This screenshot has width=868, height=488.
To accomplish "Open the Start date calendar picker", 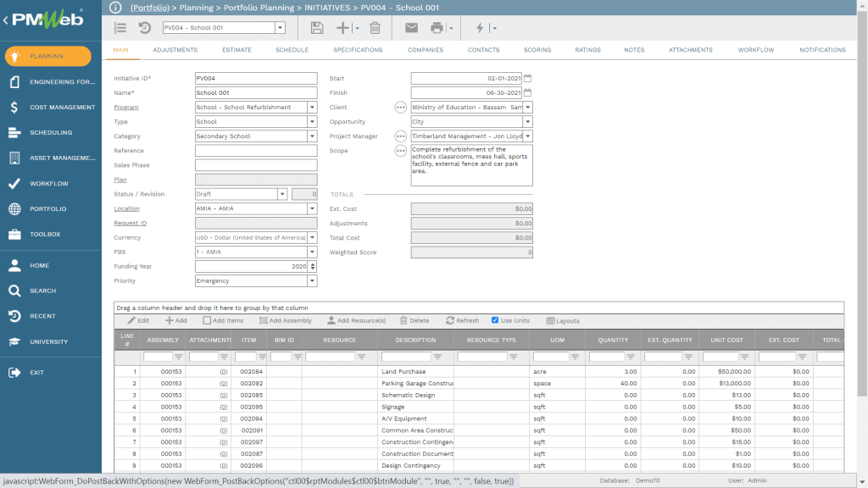I will pyautogui.click(x=527, y=78).
